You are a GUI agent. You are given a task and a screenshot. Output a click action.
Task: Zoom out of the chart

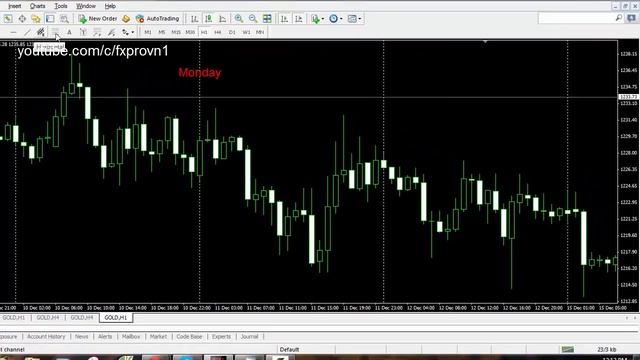click(253, 19)
